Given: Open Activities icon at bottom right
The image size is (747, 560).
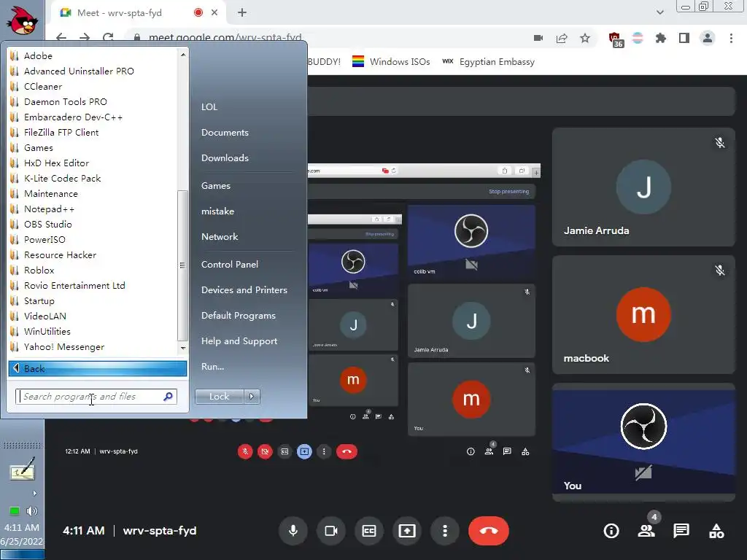Looking at the screenshot, I should 716,531.
